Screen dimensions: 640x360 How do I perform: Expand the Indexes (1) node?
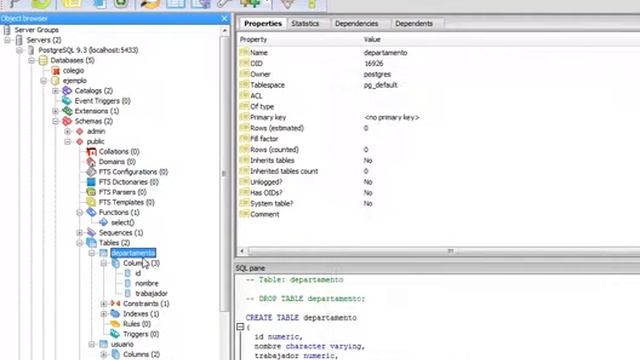pos(104,314)
